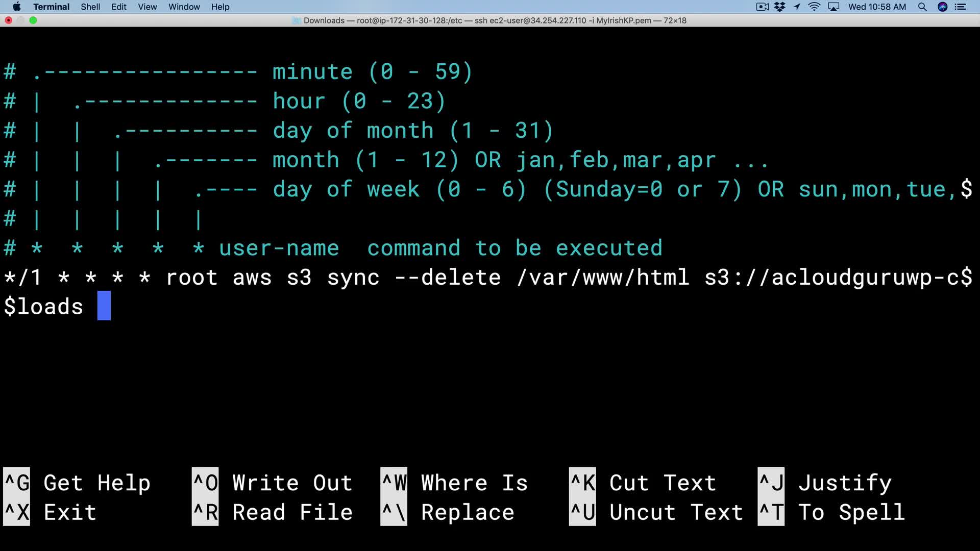
Task: Open the Window menu
Action: point(184,7)
